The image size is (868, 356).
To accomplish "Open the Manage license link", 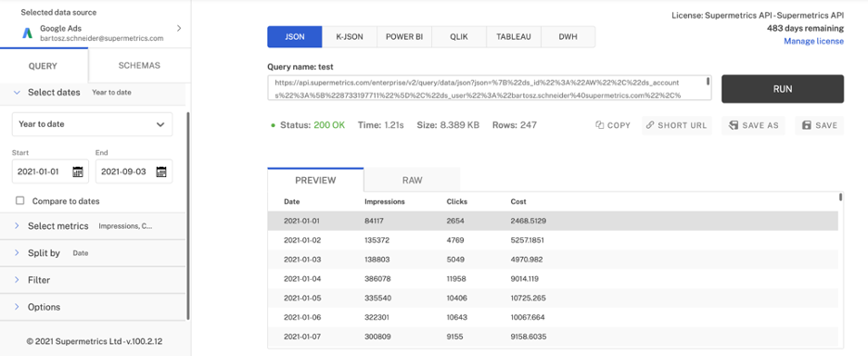I will tap(814, 41).
